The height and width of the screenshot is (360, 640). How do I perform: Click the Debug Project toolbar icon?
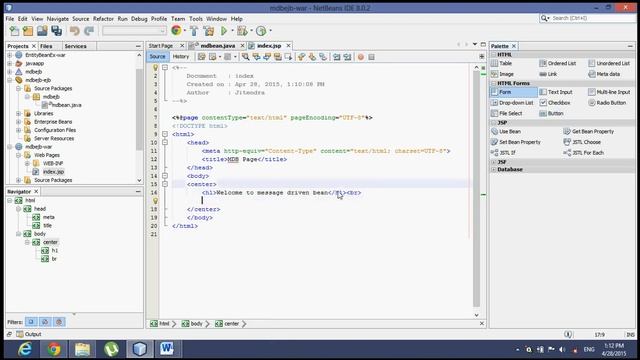coord(242,31)
